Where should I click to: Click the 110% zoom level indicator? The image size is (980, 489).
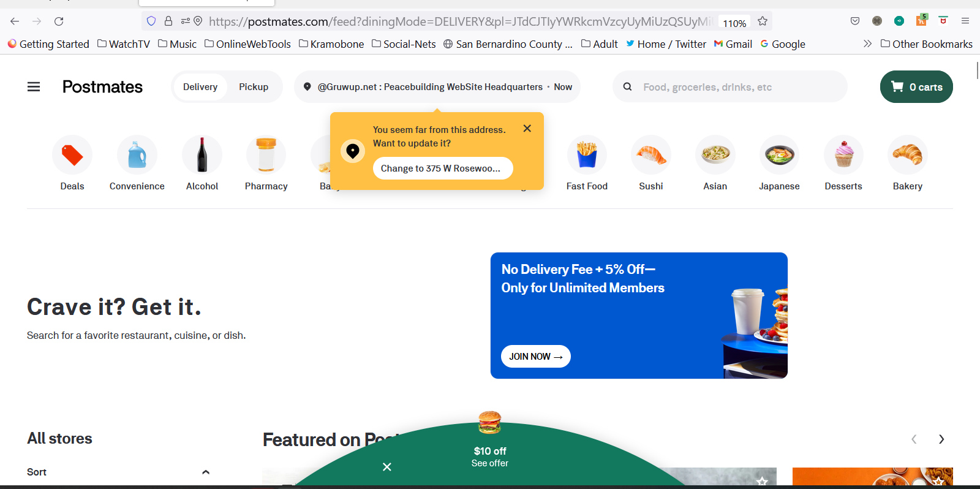(734, 23)
